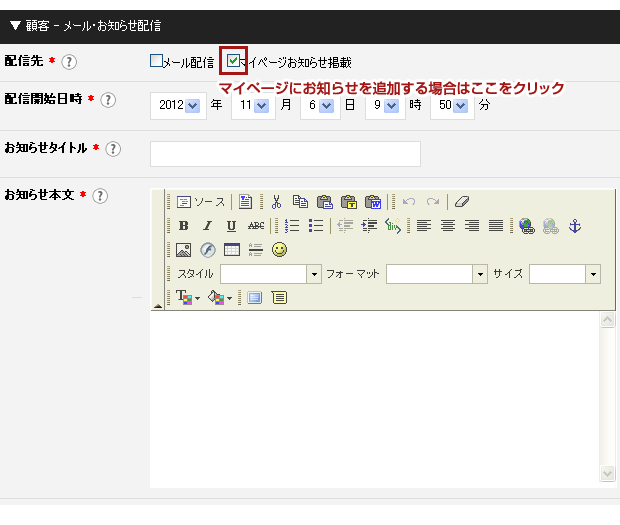Click the お知らせタイトル input field
This screenshot has height=525, width=620.
click(x=285, y=154)
